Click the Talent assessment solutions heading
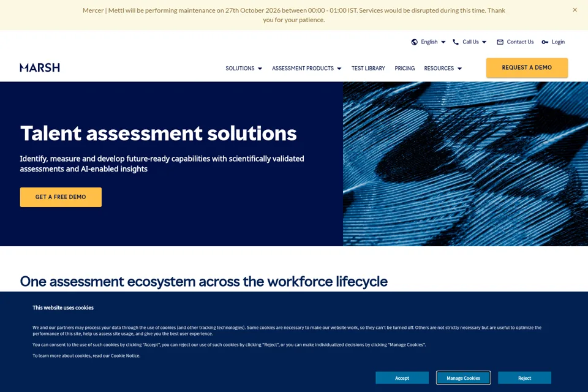The height and width of the screenshot is (392, 588). (158, 133)
